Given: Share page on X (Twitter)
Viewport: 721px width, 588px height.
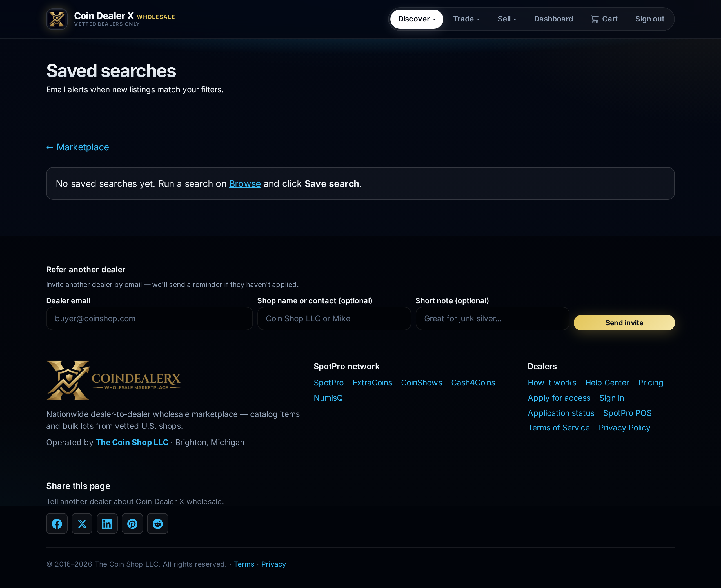Looking at the screenshot, I should [82, 524].
